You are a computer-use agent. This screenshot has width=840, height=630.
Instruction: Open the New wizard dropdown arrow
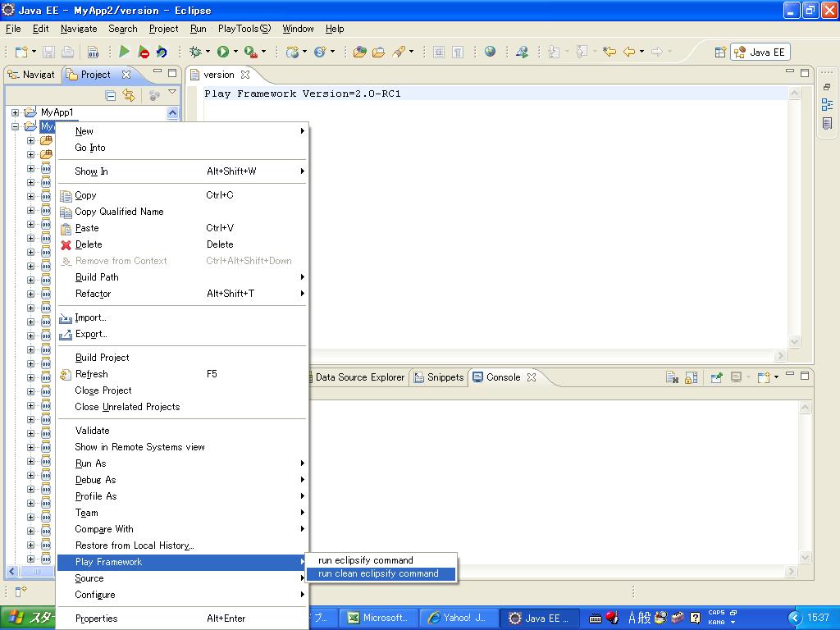(34, 52)
